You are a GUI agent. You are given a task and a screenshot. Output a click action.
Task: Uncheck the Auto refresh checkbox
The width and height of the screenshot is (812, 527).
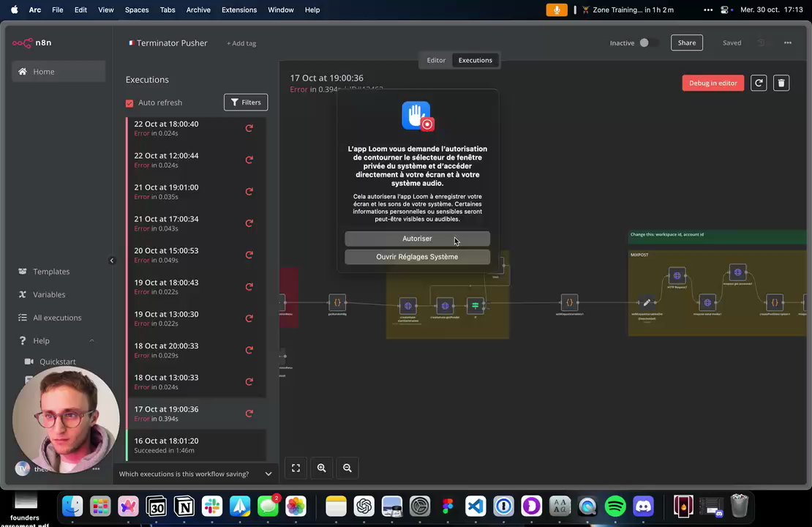pyautogui.click(x=129, y=103)
